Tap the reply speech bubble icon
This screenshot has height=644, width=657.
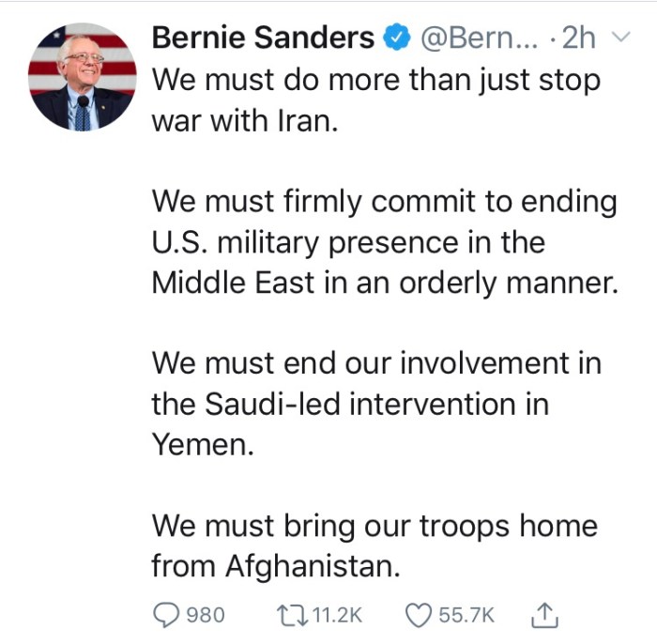166,615
